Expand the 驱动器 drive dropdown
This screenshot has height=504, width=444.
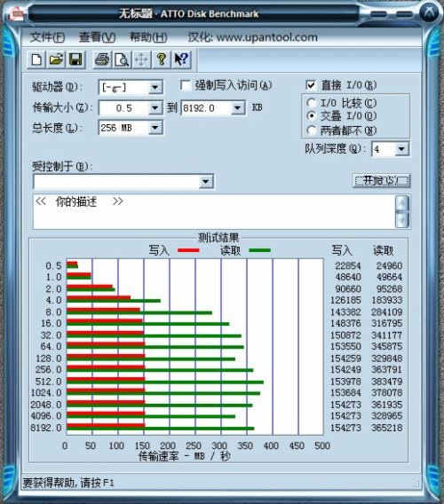tap(155, 88)
